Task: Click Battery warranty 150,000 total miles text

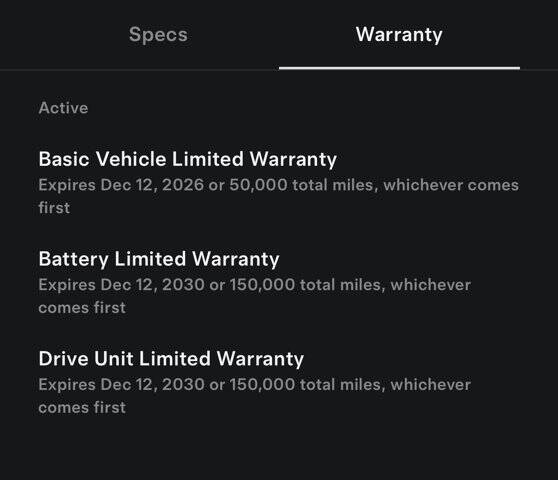Action: click(305, 285)
